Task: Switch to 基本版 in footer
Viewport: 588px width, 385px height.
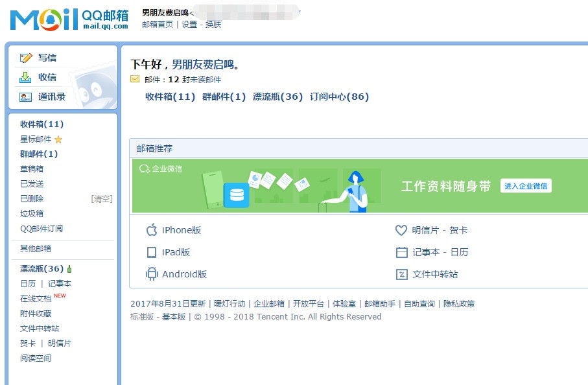Action: tap(174, 317)
